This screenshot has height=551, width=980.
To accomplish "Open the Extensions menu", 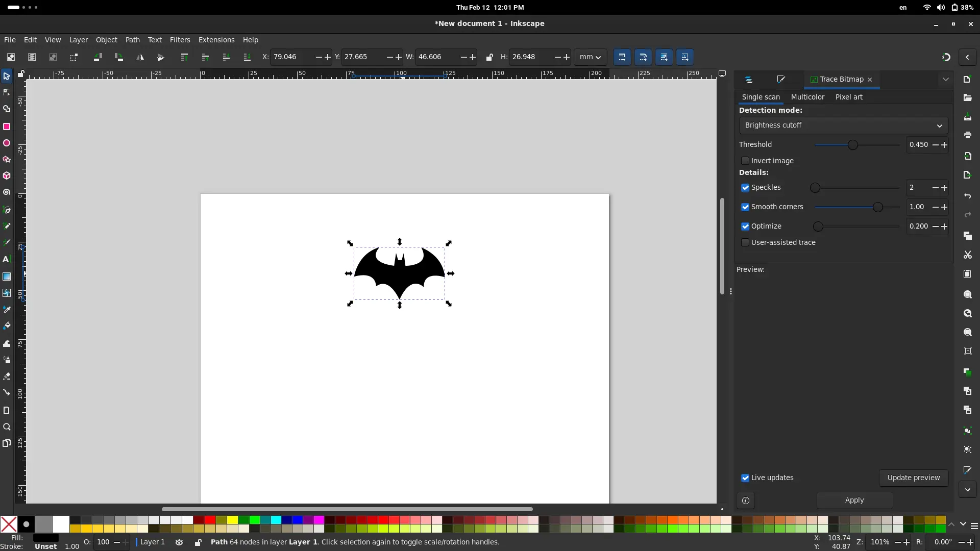I will coord(216,40).
